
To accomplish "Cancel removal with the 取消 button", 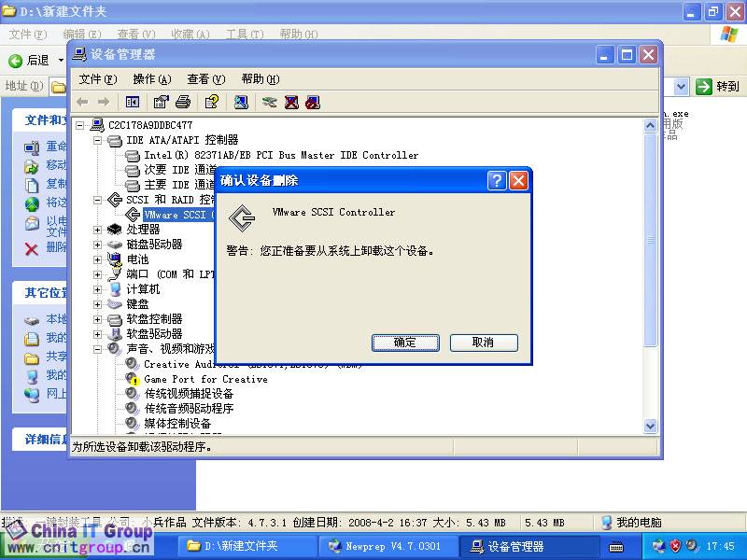I will point(483,343).
